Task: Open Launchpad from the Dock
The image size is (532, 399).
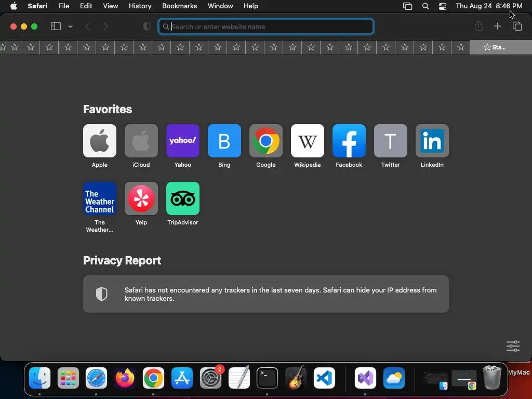Action: (x=68, y=378)
